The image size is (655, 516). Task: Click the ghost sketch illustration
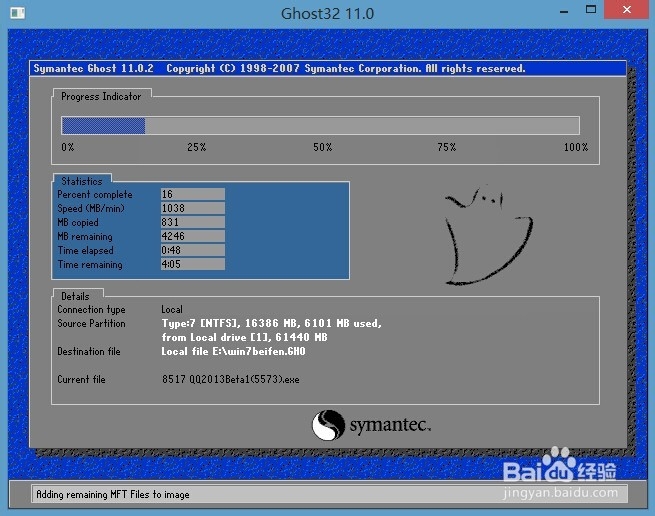(x=488, y=236)
